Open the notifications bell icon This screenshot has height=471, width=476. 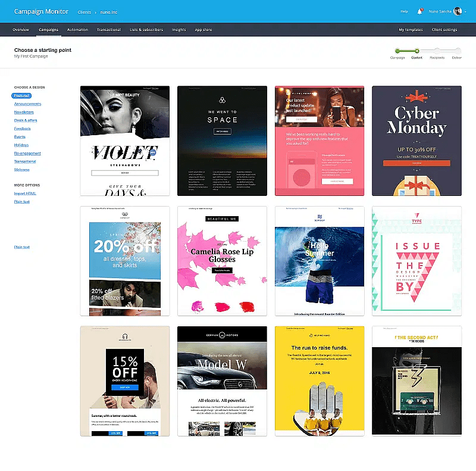click(x=420, y=11)
